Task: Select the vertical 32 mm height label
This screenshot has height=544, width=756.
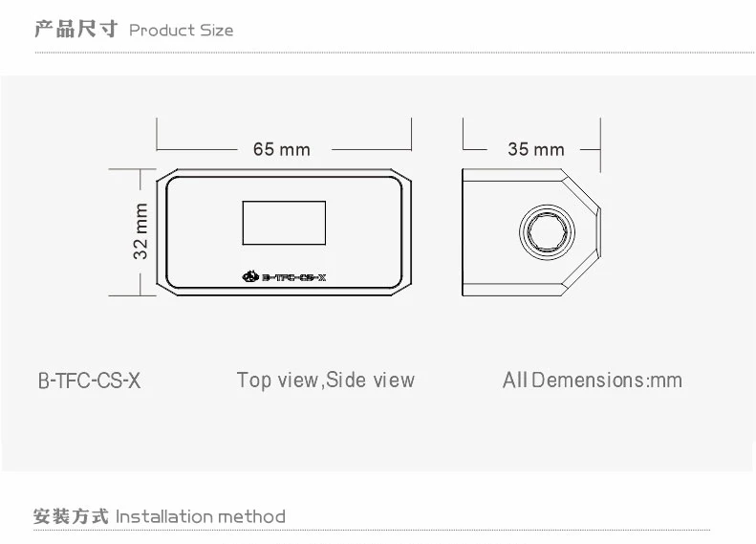Action: click(x=140, y=231)
